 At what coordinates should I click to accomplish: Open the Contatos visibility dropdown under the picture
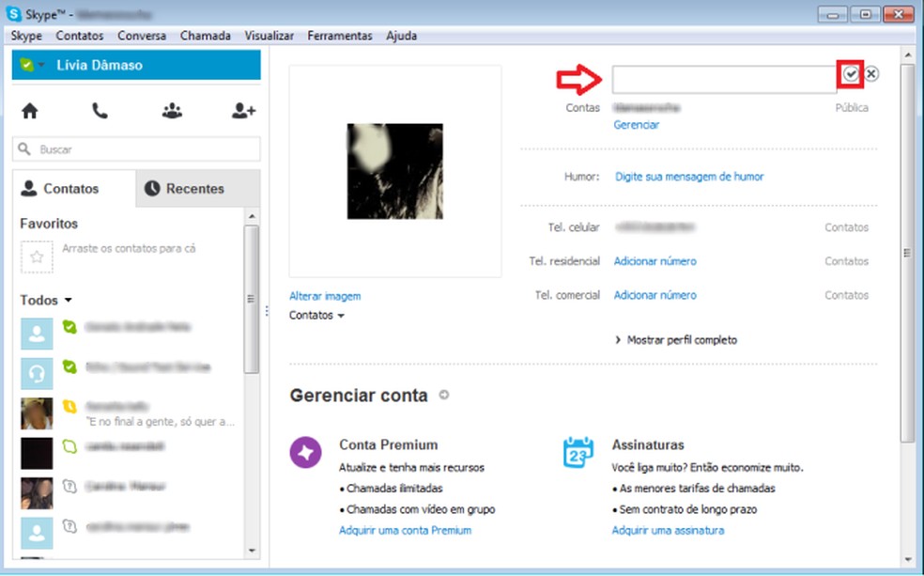coord(316,316)
